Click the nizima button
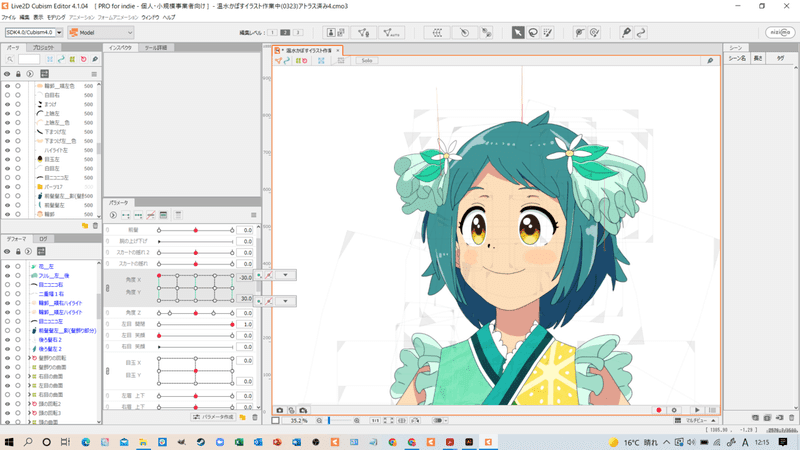Viewport: 800px width, 450px height. click(780, 32)
